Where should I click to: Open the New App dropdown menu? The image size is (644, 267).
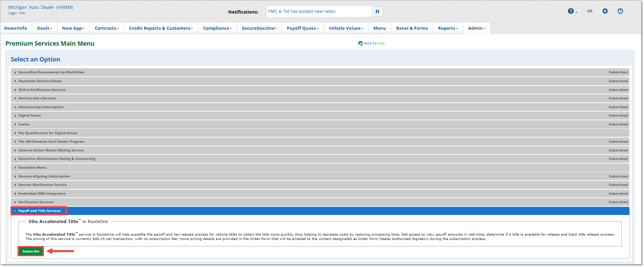click(73, 28)
